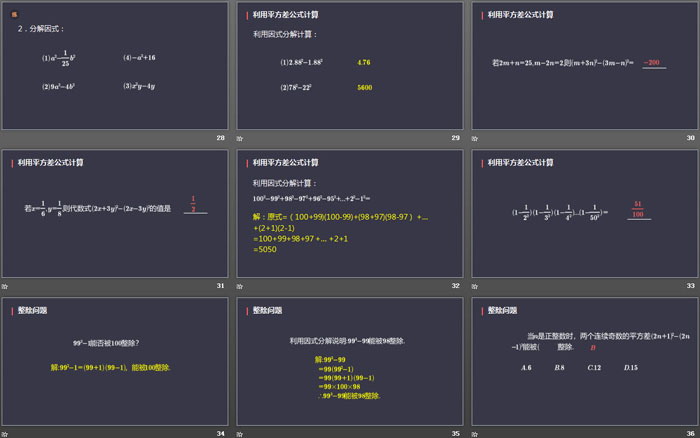Click animation star icon under slide 29
Viewport: 700px width, 438px height.
pos(240,138)
